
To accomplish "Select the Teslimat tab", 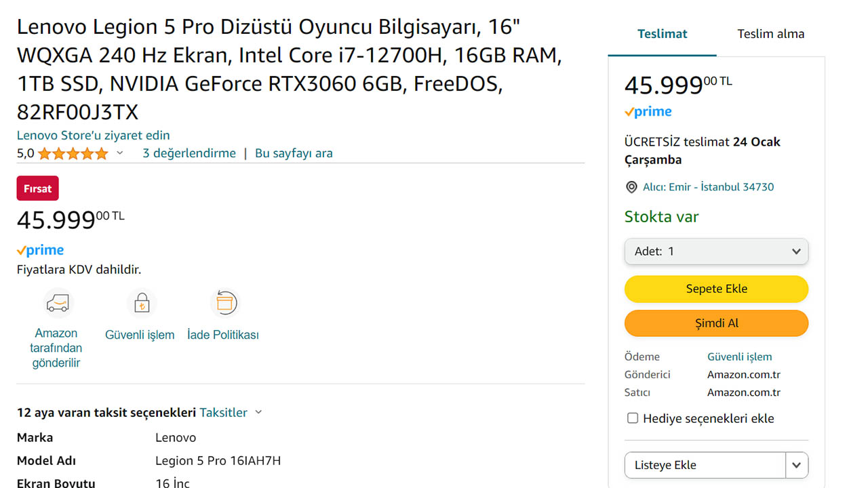I will click(662, 34).
